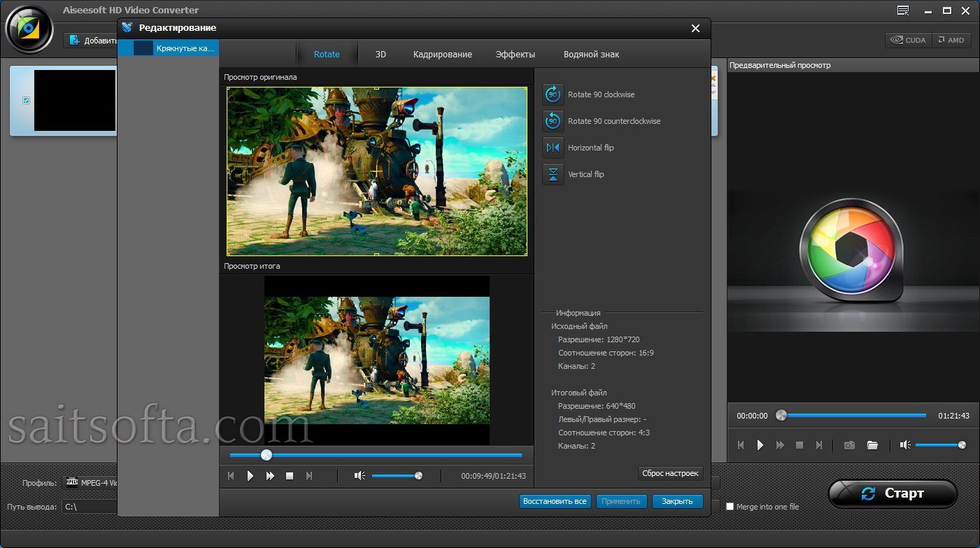Open Кадрирование tab
Image resolution: width=980 pixels, height=548 pixels.
point(442,55)
